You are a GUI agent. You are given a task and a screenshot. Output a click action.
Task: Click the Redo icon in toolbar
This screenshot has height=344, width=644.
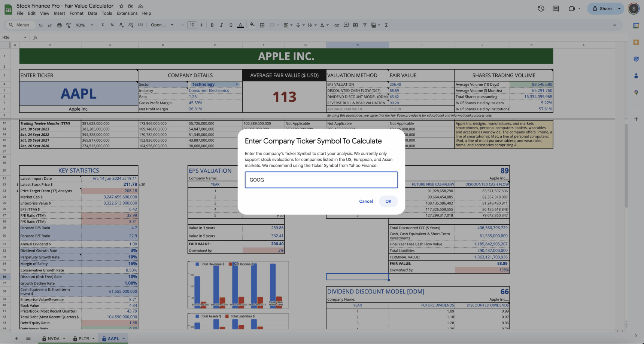pyautogui.click(x=50, y=25)
